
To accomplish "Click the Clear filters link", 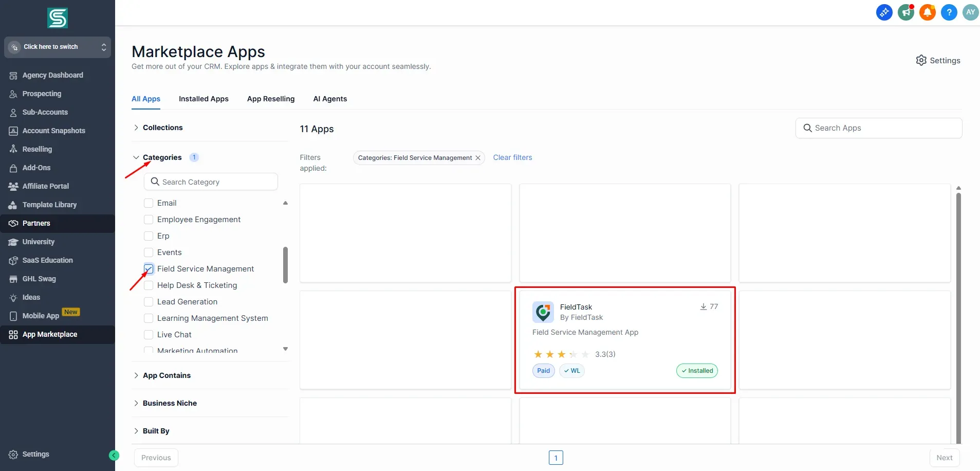I will click(512, 157).
